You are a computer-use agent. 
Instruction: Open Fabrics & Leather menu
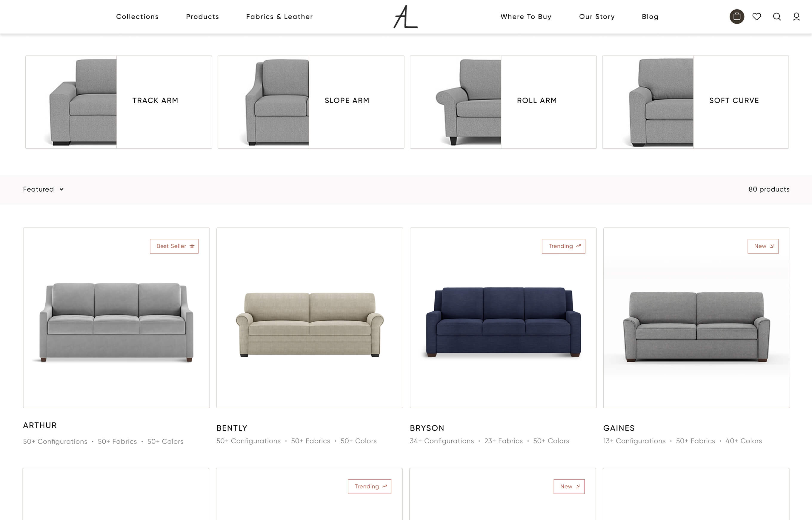(279, 16)
